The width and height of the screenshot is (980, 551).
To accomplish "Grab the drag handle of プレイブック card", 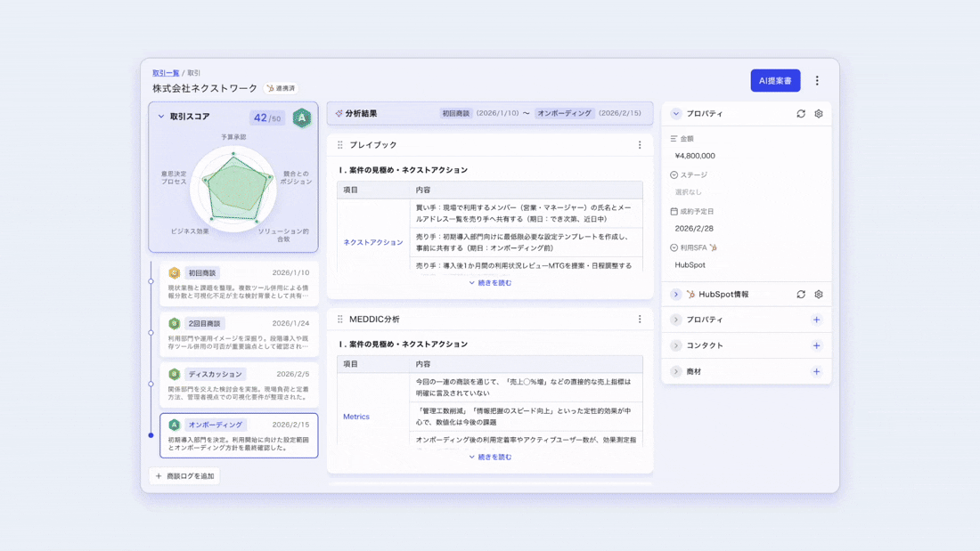I will 339,145.
